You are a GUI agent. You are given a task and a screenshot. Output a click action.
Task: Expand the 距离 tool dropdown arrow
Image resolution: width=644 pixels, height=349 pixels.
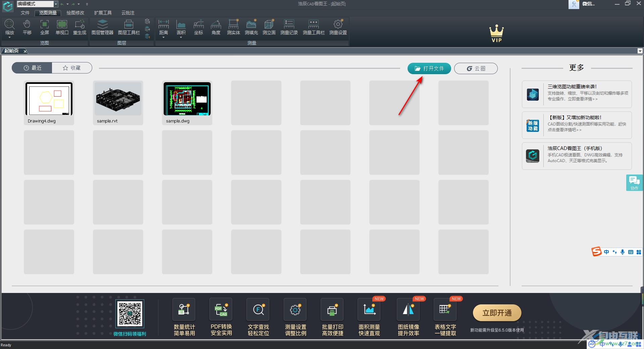(164, 37)
